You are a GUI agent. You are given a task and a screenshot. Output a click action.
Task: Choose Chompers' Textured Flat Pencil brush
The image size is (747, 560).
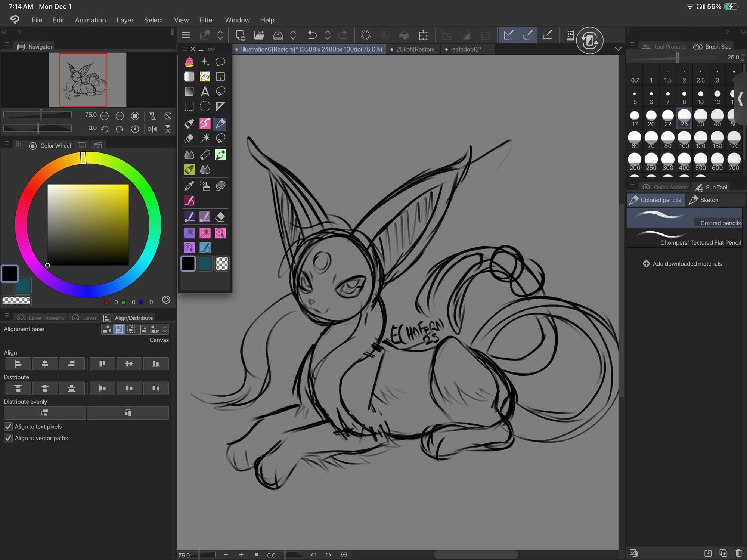coord(684,238)
